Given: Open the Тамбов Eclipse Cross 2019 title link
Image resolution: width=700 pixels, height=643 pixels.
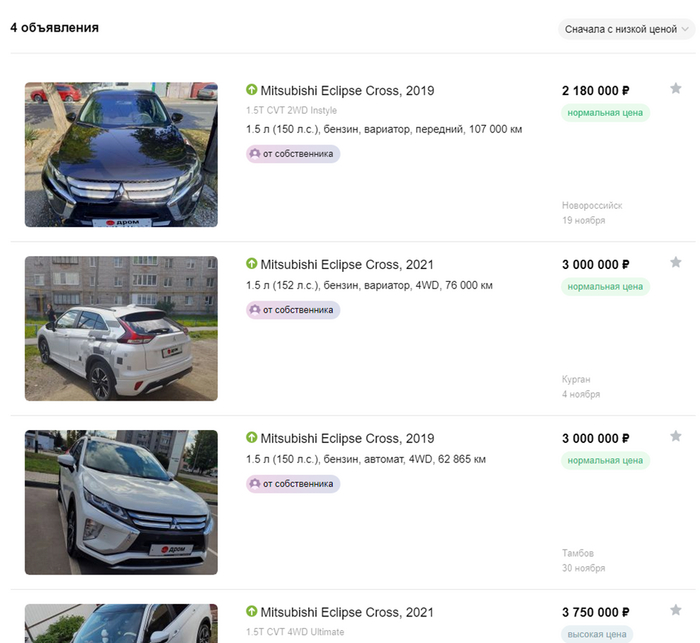Looking at the screenshot, I should point(347,438).
